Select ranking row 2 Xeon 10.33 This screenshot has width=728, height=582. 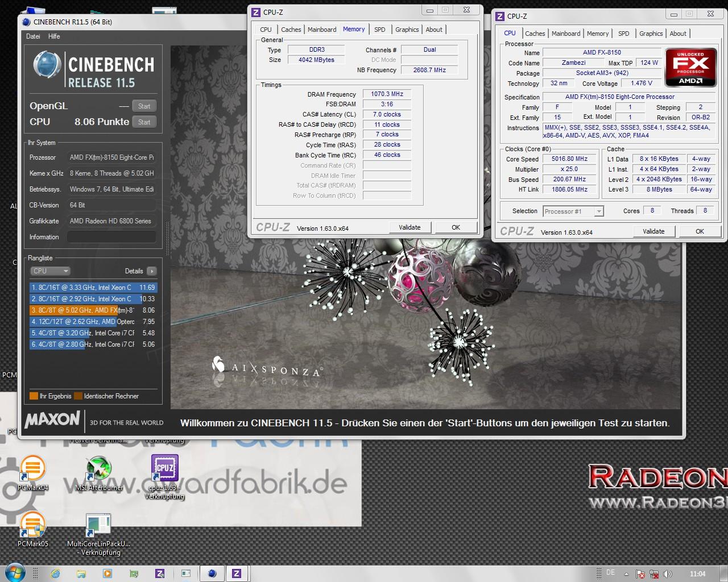(x=93, y=299)
